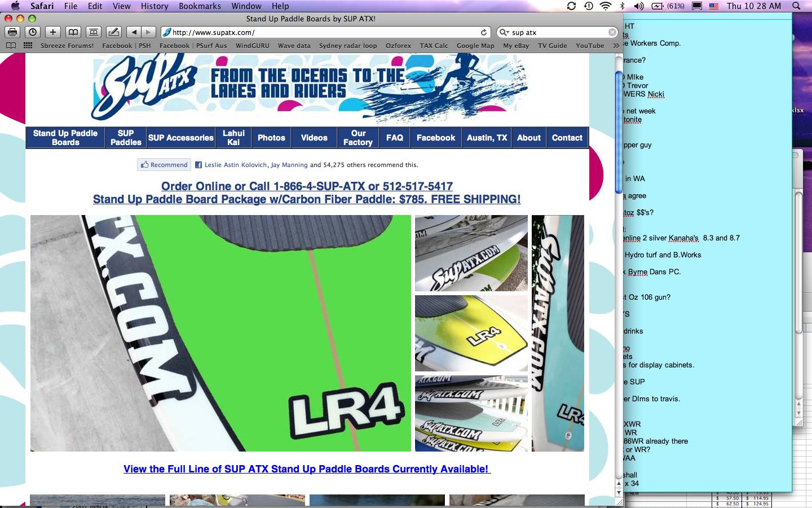812x508 pixels.
Task: Open the Top Sites grid icon
Action: 27,46
